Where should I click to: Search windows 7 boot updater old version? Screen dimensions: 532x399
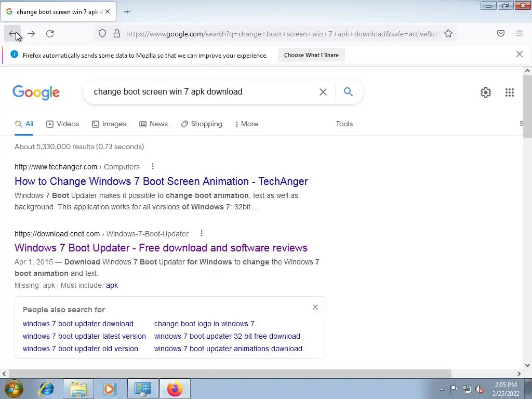point(81,349)
